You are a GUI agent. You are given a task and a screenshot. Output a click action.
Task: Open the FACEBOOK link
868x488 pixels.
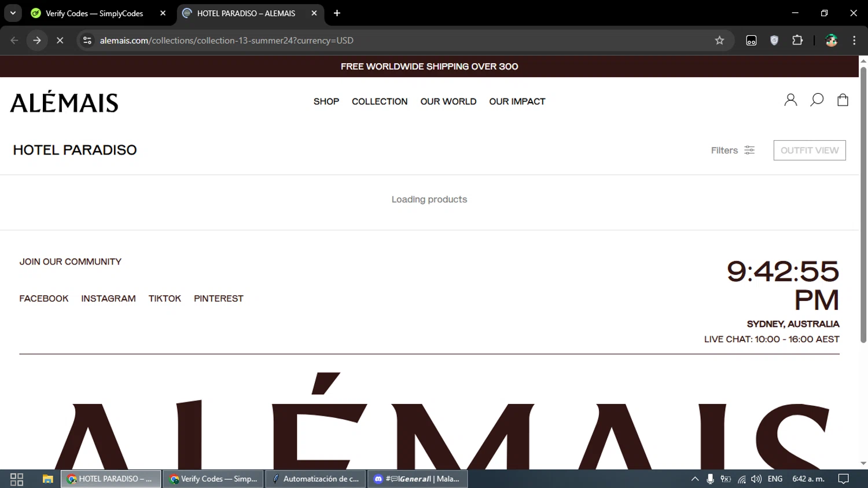click(x=44, y=299)
